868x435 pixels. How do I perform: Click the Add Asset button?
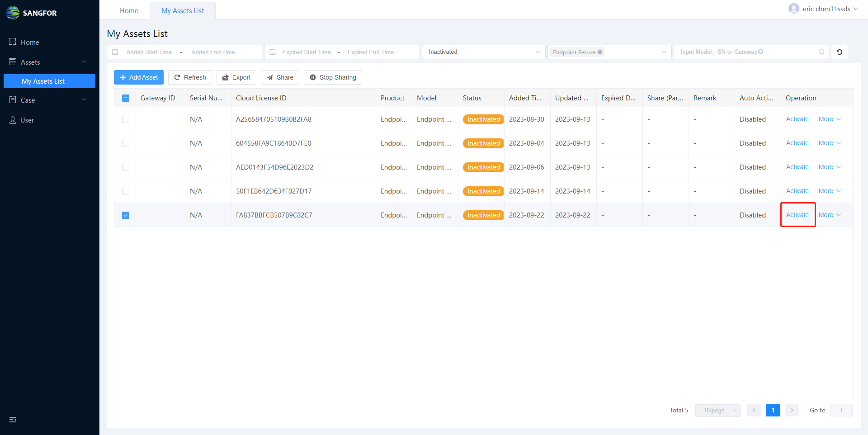click(139, 77)
